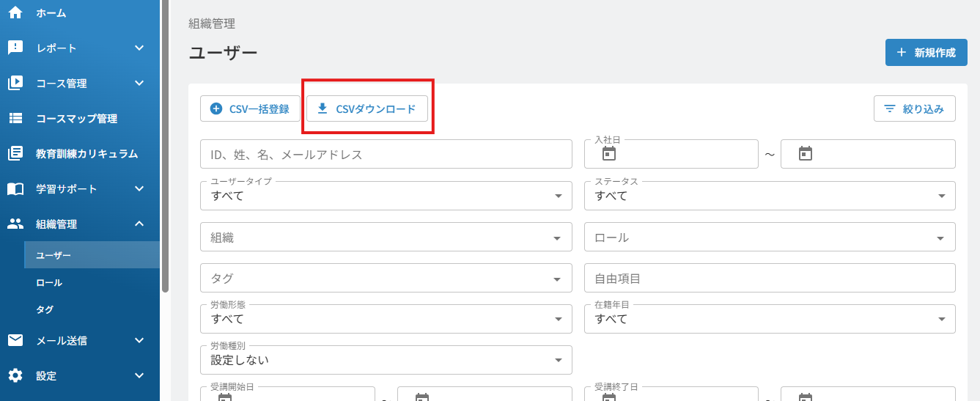Click the 絞り込み button

point(914,108)
